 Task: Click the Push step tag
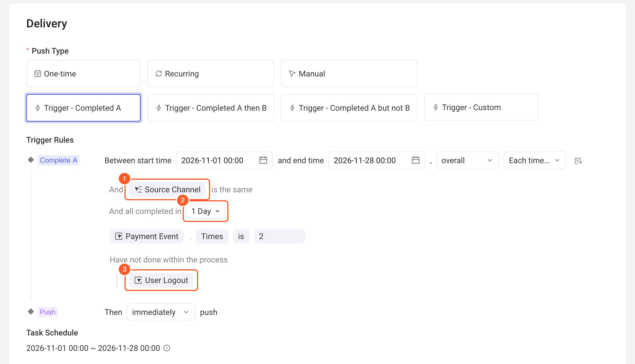click(48, 312)
